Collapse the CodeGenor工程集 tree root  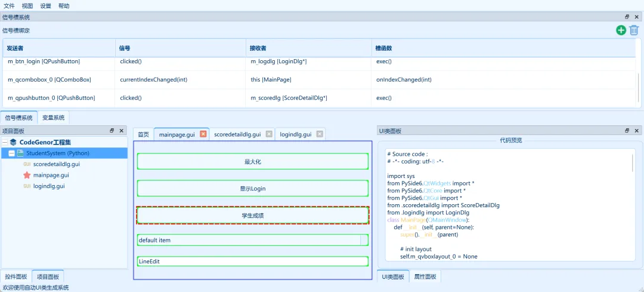[5, 142]
